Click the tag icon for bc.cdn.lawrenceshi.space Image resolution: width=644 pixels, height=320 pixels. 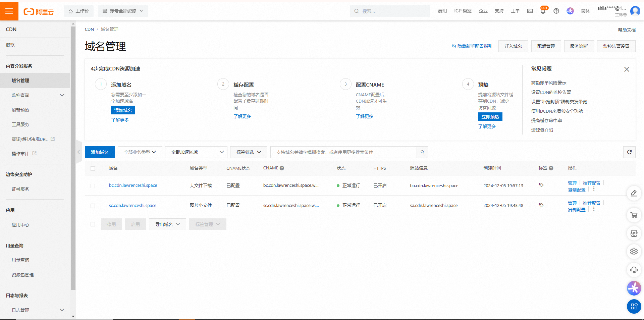(x=541, y=185)
